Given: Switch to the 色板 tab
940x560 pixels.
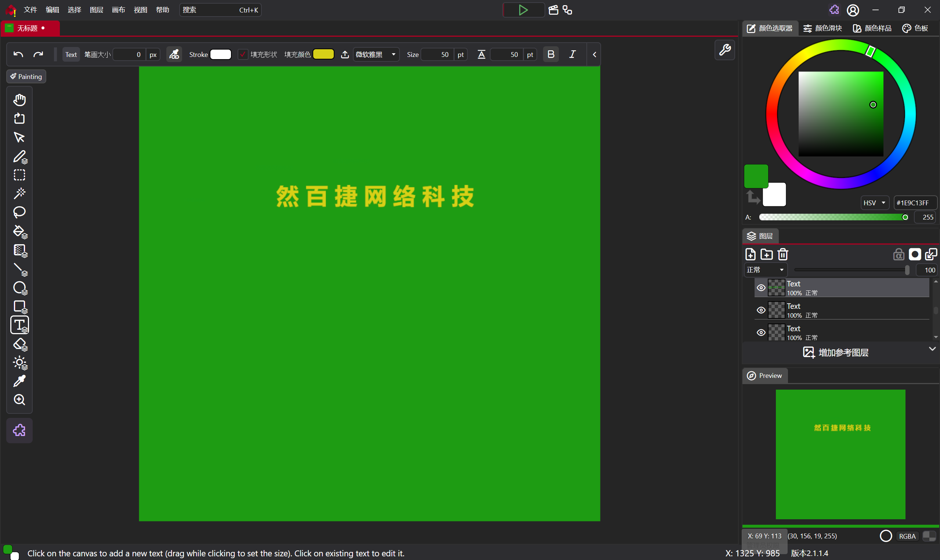Looking at the screenshot, I should (x=915, y=28).
